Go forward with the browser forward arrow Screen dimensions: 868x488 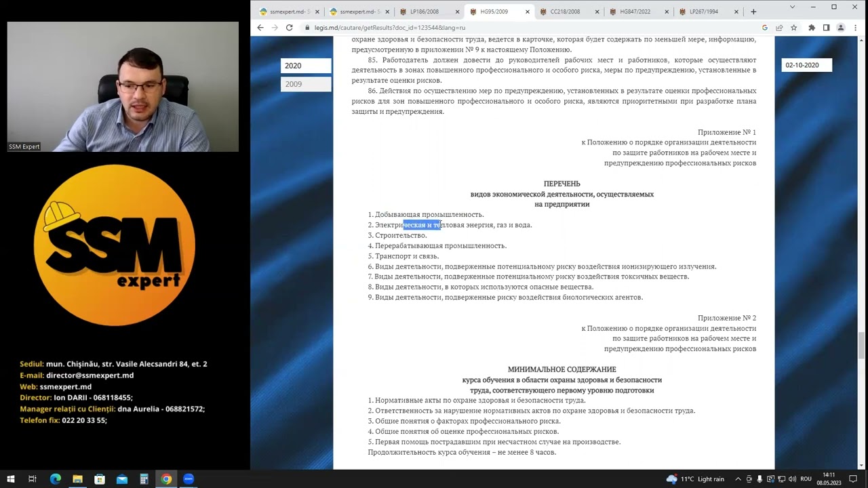(275, 28)
